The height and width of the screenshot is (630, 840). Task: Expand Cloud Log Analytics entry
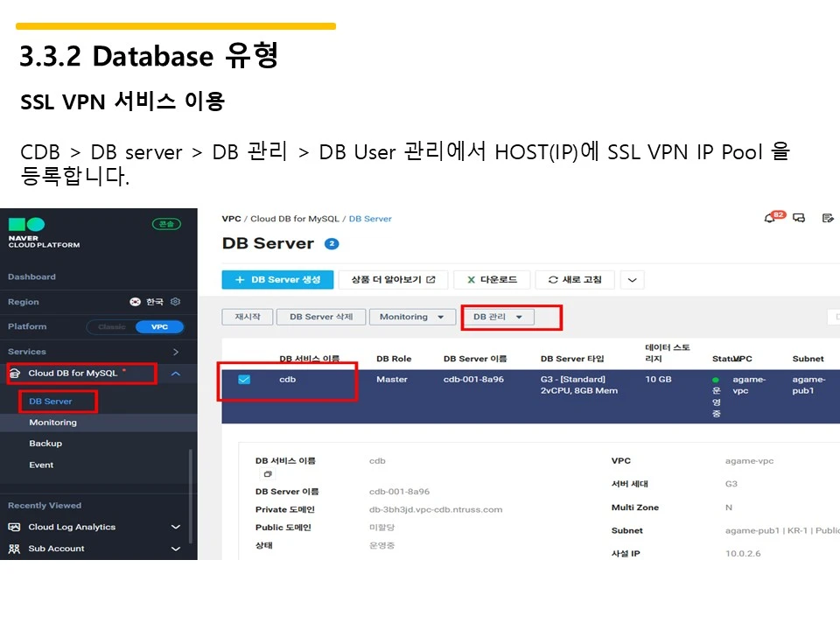click(x=176, y=527)
